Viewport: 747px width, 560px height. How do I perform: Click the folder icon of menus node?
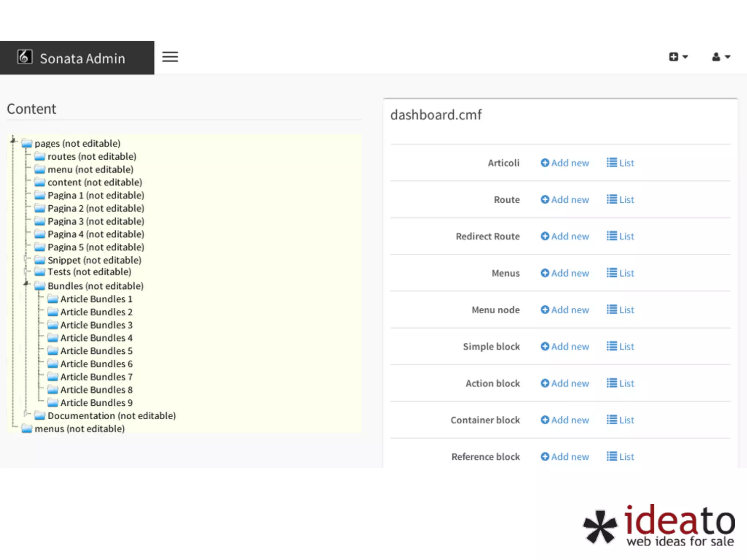tap(27, 429)
